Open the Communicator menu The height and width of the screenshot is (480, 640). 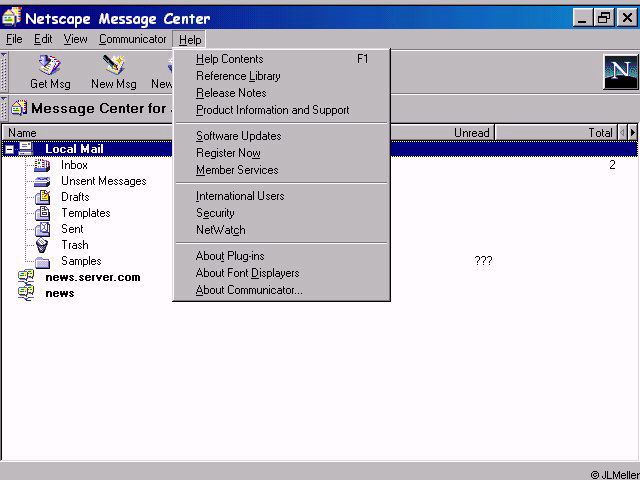(133, 40)
